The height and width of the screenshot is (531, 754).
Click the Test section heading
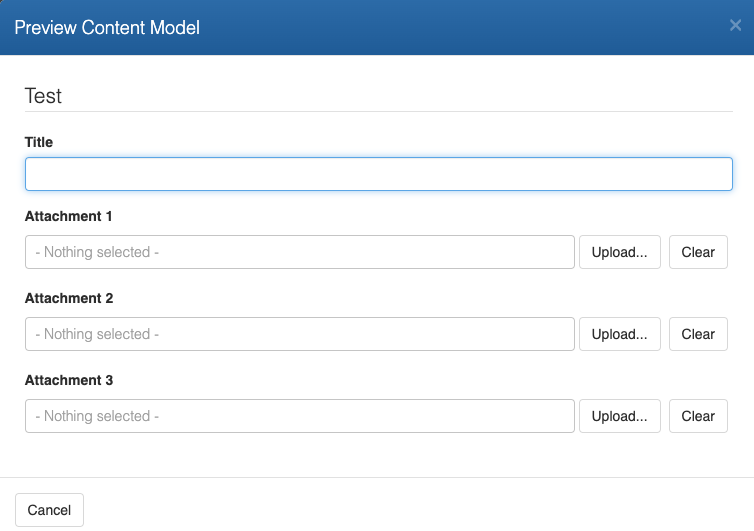[43, 96]
